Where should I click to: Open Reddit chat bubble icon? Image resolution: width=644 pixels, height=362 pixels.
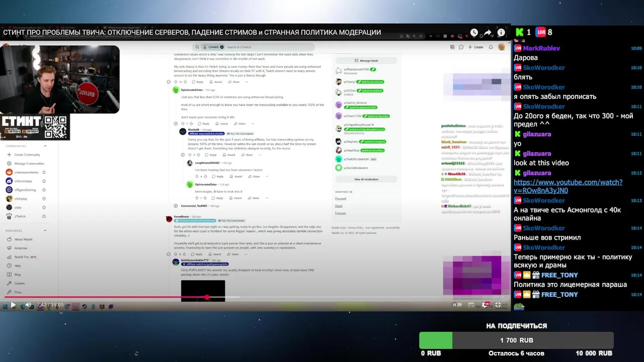click(461, 47)
